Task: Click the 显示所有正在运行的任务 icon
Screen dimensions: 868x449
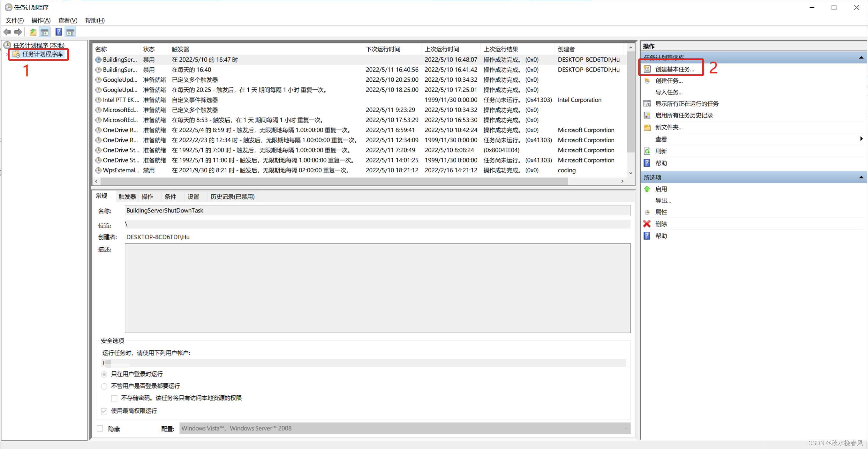Action: coord(647,104)
